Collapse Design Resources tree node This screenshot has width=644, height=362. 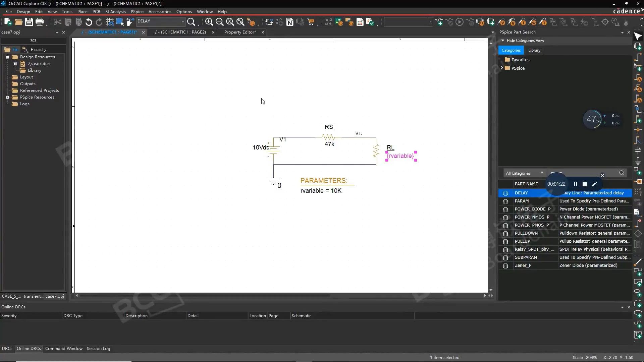point(7,57)
